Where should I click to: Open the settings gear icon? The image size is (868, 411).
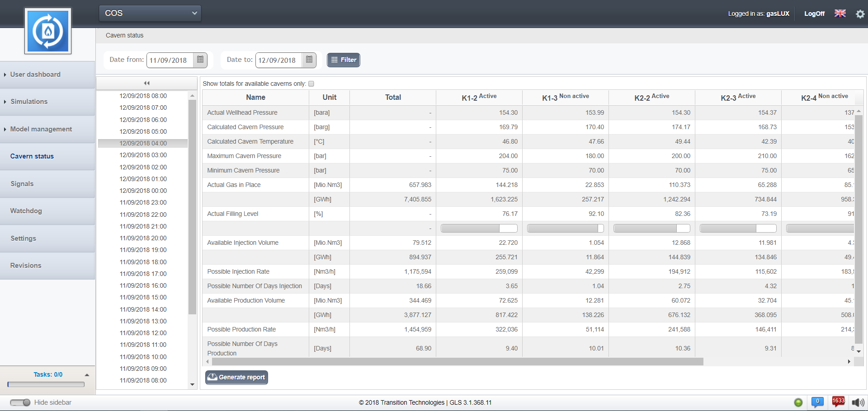(860, 14)
